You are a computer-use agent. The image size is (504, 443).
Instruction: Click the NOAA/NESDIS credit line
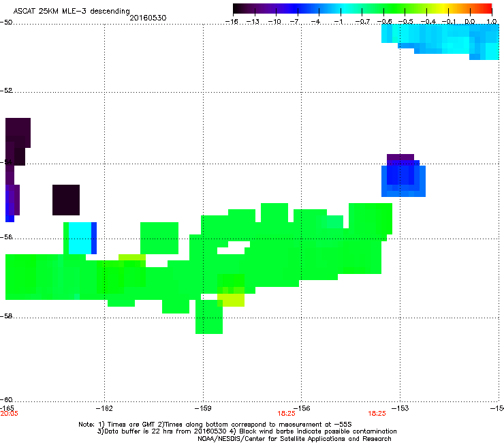click(294, 439)
